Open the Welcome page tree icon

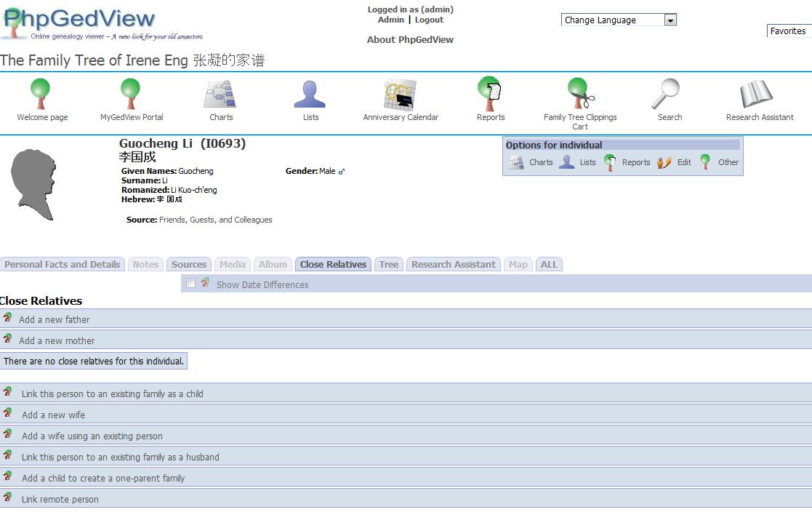point(41,95)
